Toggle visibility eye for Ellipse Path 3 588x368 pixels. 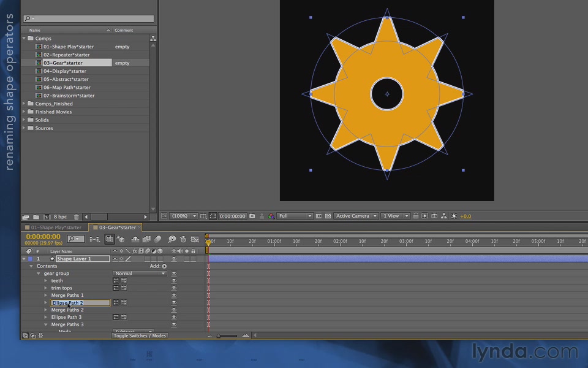pos(173,317)
